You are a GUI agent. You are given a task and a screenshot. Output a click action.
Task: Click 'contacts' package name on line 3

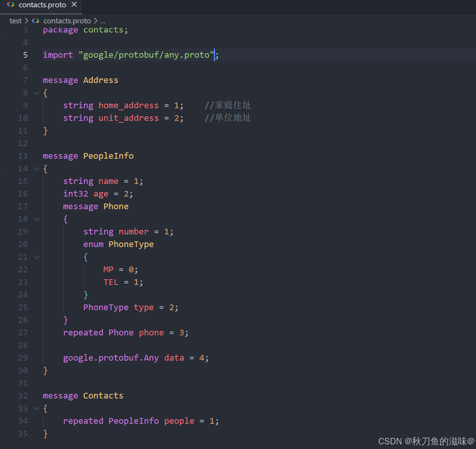(103, 30)
